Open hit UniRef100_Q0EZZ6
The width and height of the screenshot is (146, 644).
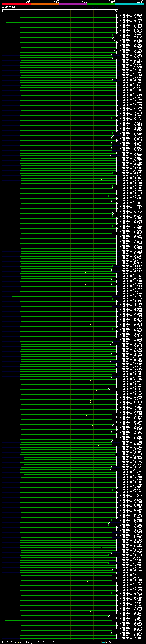(x=131, y=15)
